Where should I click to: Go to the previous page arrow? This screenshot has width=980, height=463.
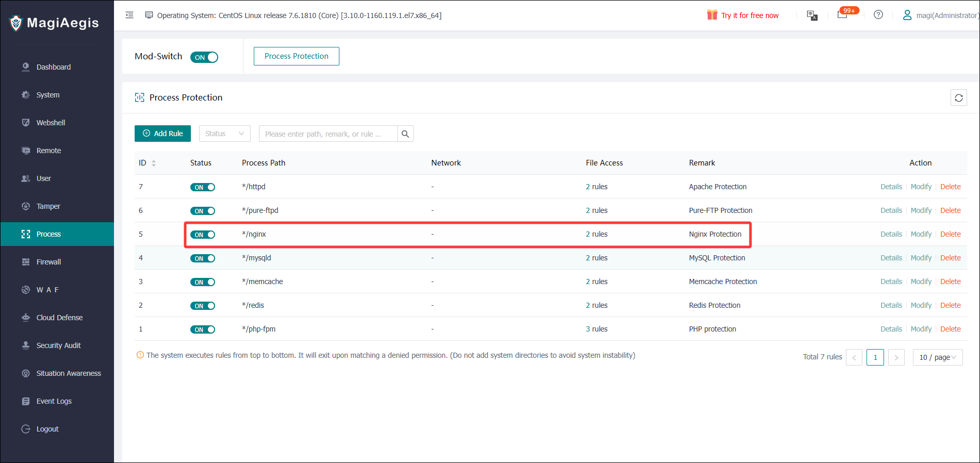pyautogui.click(x=854, y=357)
